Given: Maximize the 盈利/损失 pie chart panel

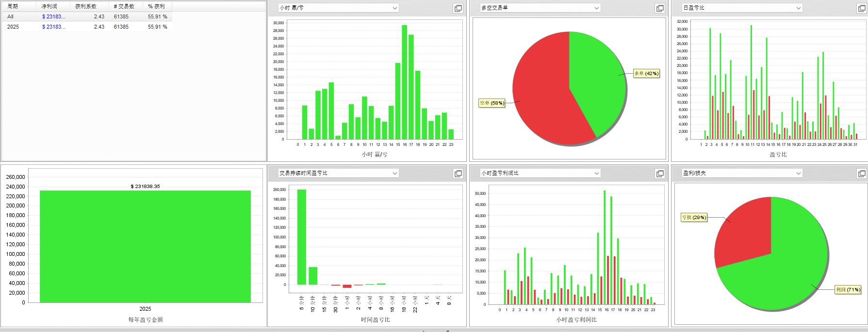Looking at the screenshot, I should pyautogui.click(x=862, y=174).
